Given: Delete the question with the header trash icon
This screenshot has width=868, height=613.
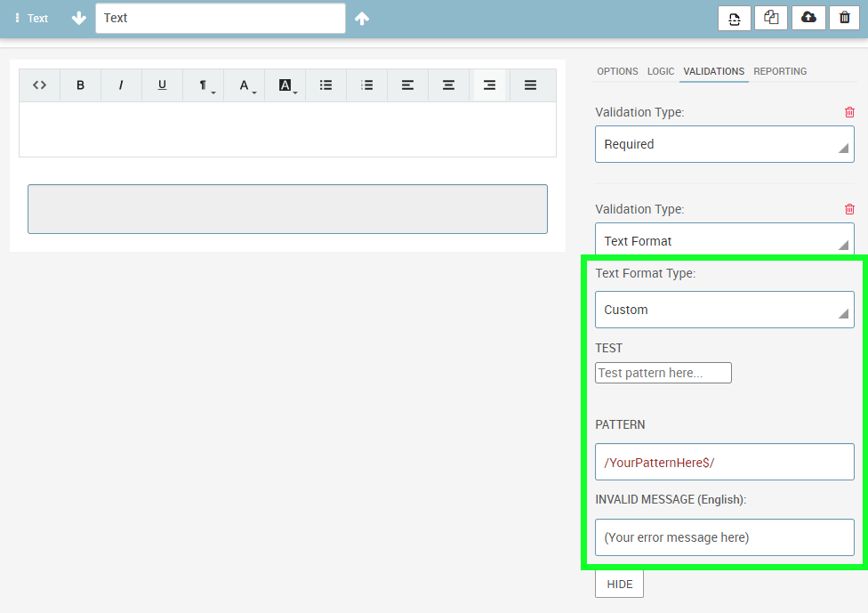Looking at the screenshot, I should [x=844, y=19].
